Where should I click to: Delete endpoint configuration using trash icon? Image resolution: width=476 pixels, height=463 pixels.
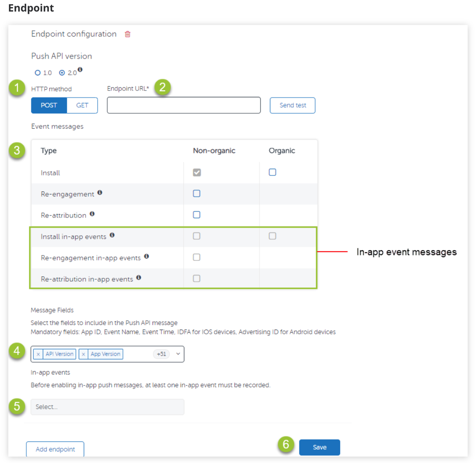[x=128, y=34]
